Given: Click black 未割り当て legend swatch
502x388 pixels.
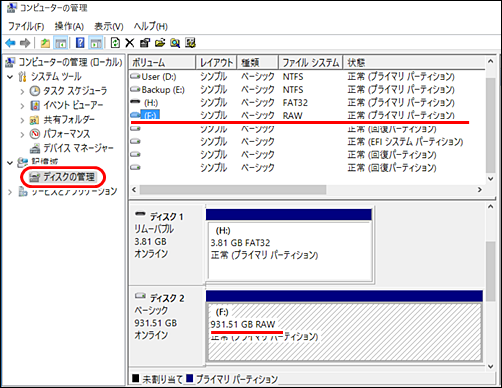Looking at the screenshot, I should pos(136,378).
